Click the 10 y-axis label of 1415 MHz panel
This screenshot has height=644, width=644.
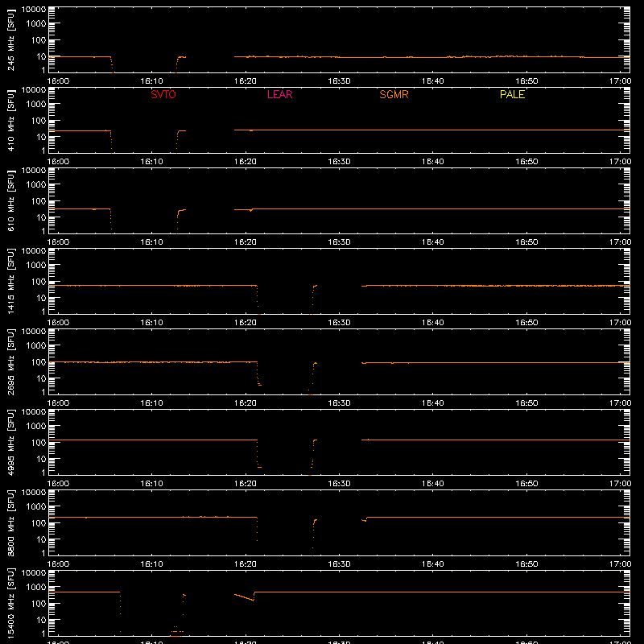41,298
